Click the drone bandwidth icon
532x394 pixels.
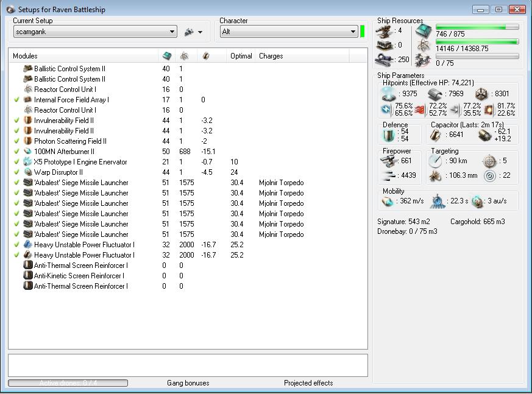click(x=423, y=60)
